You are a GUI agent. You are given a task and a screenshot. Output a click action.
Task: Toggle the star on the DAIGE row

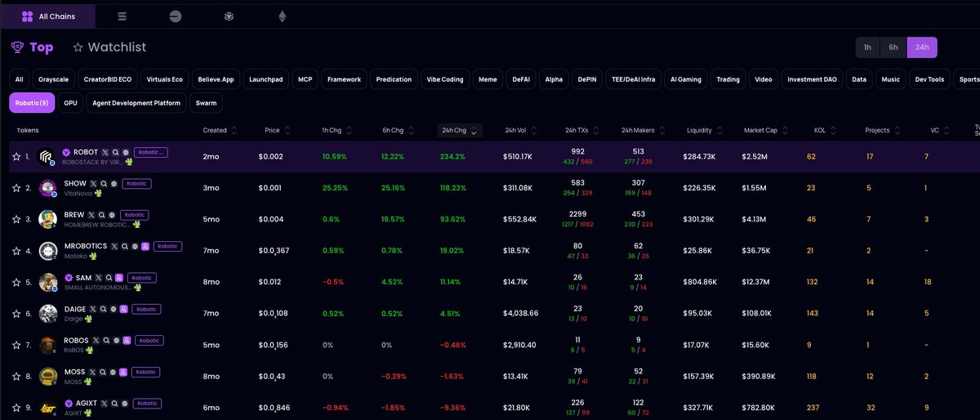(16, 313)
